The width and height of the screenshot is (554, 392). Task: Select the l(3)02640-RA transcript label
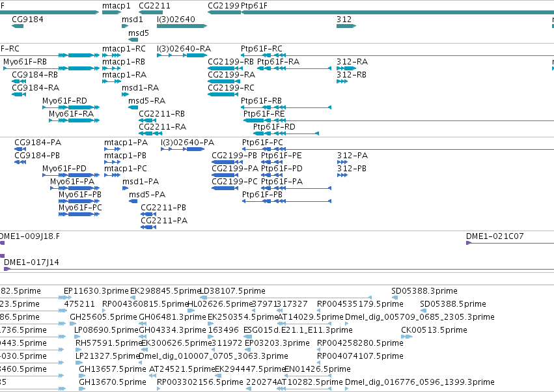pos(184,49)
